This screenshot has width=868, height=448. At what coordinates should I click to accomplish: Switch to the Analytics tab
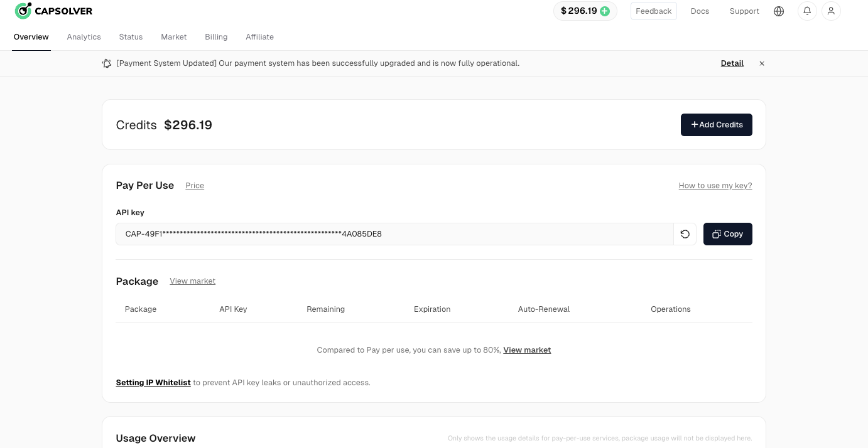click(84, 37)
